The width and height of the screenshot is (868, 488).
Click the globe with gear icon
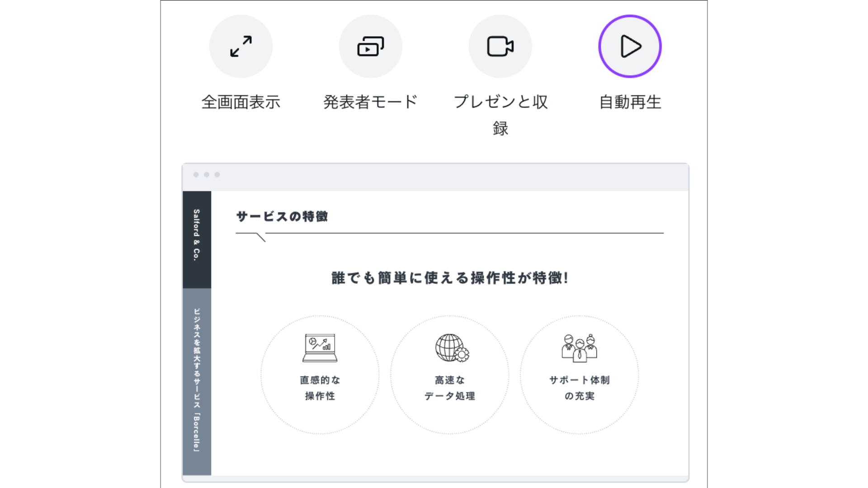[x=452, y=348]
